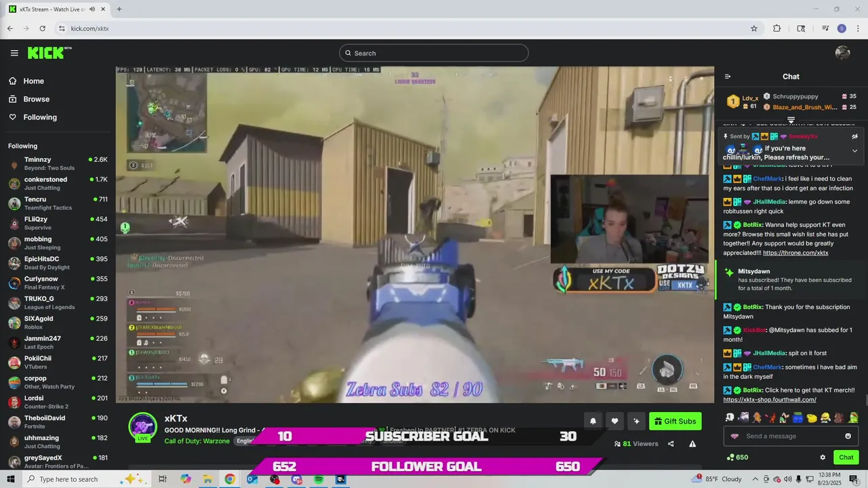Screen dimensions: 868x488
Task: Collapse the chat panel with arrow icon
Action: tap(728, 77)
